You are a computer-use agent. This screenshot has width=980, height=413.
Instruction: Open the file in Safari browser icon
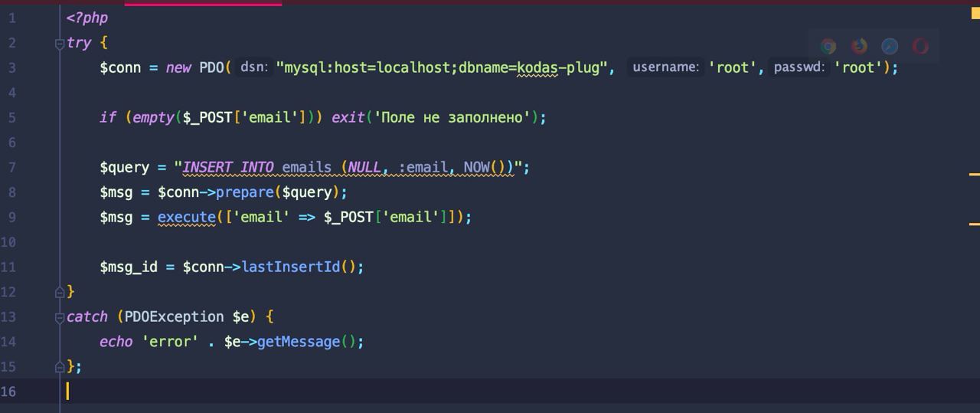[890, 47]
